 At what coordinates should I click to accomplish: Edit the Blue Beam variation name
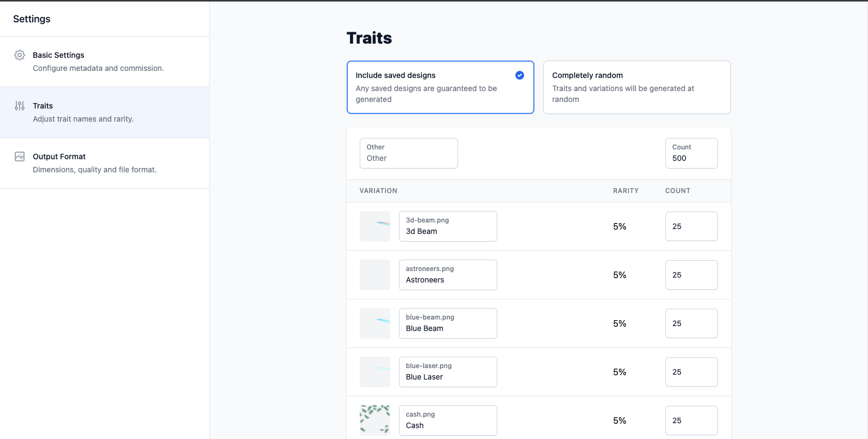click(x=448, y=323)
